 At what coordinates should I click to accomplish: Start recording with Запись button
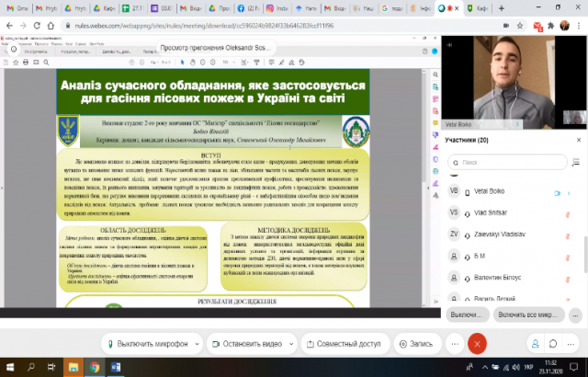[x=416, y=344]
